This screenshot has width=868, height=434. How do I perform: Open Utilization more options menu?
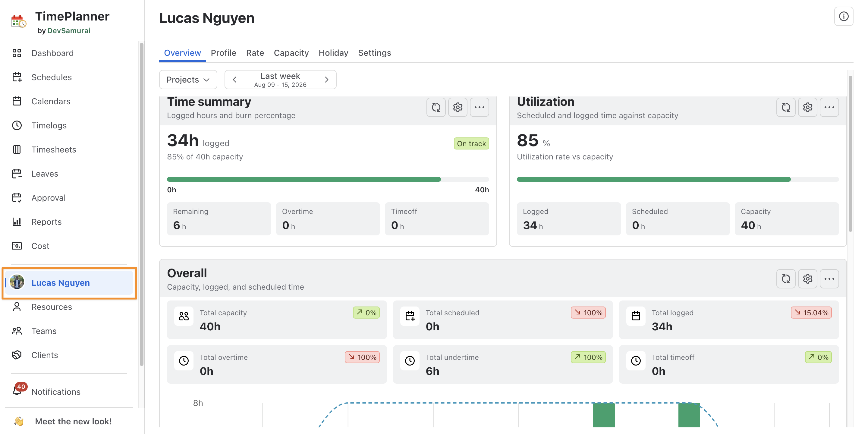pos(829,108)
